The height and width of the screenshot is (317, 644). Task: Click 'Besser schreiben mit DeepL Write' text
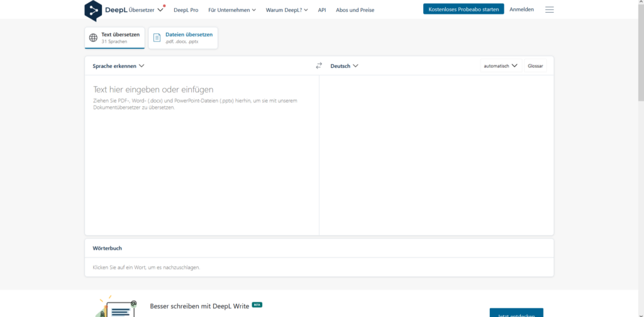pos(199,306)
